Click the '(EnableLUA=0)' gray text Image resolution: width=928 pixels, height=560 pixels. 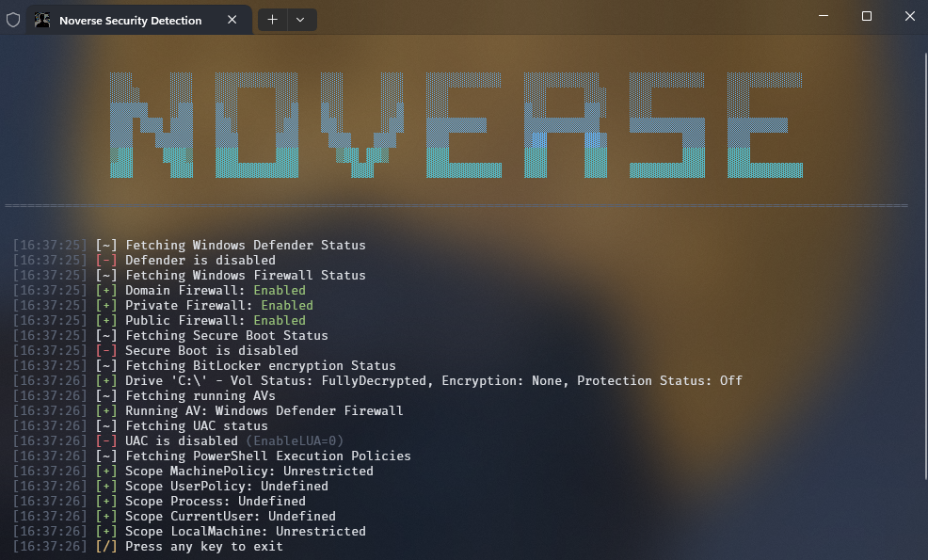295,441
